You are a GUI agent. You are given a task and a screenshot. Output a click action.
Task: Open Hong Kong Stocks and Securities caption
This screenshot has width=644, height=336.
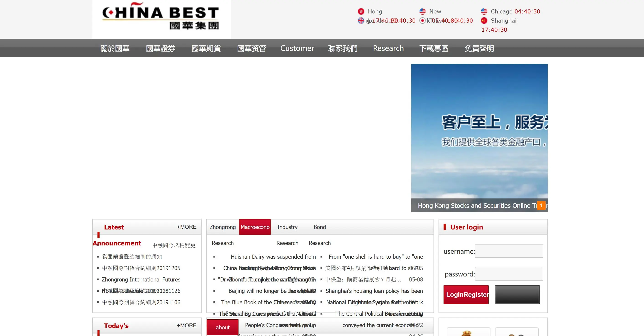(477, 206)
